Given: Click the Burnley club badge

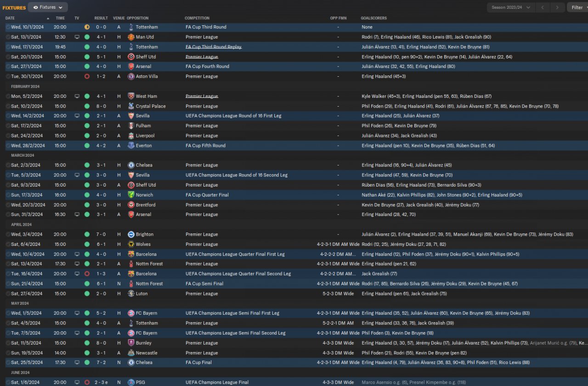Looking at the screenshot, I should [x=131, y=343].
